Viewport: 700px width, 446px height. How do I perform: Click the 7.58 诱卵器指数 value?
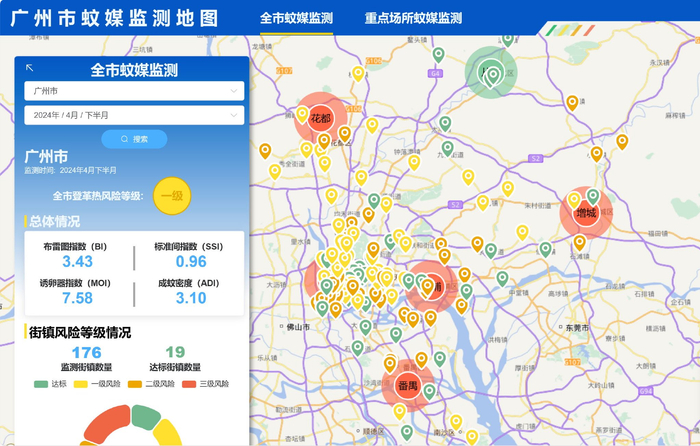(x=77, y=298)
